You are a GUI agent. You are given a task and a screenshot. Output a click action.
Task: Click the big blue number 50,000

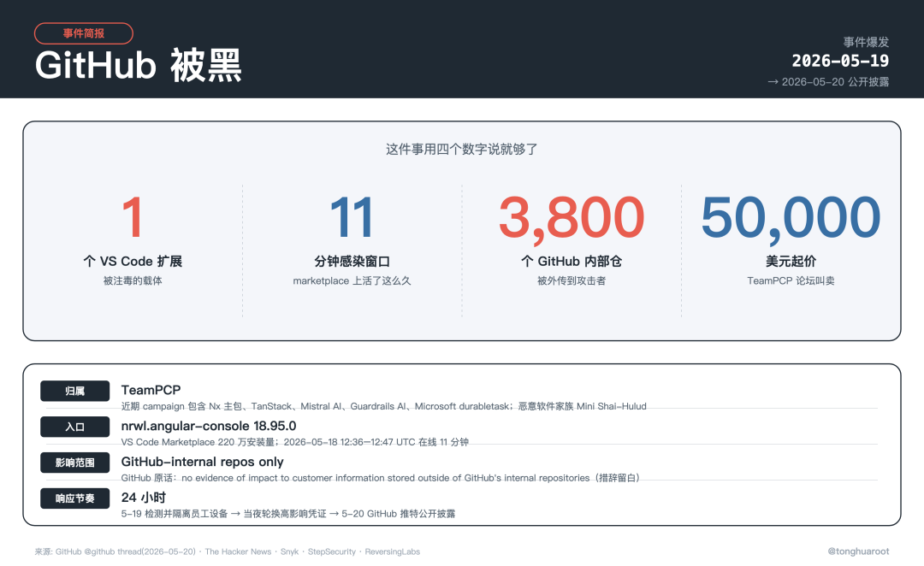[791, 219]
